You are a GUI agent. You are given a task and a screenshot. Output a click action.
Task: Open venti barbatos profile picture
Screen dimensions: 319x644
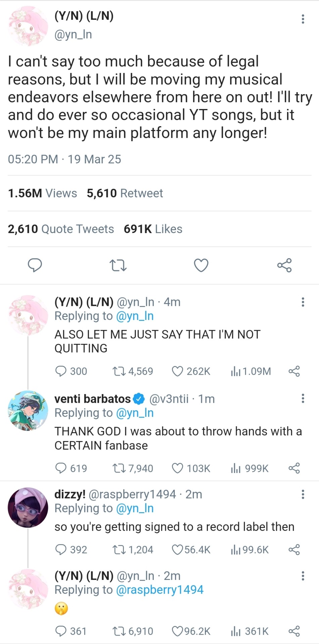coord(28,410)
